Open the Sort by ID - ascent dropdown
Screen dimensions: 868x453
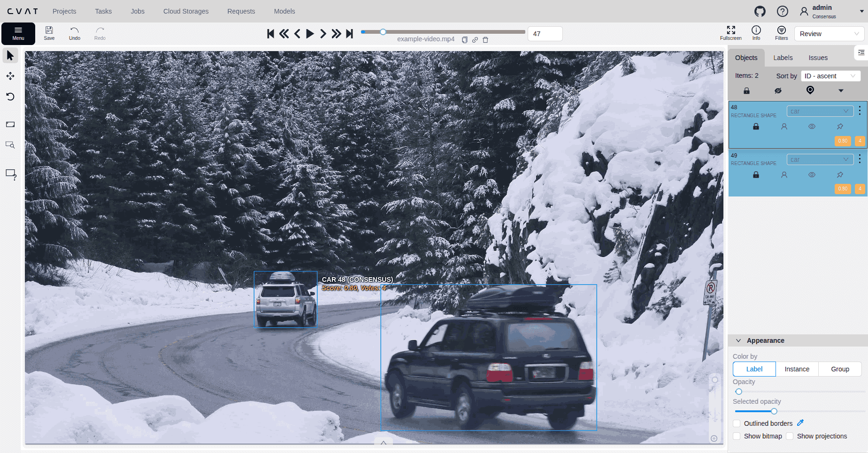pyautogui.click(x=830, y=76)
